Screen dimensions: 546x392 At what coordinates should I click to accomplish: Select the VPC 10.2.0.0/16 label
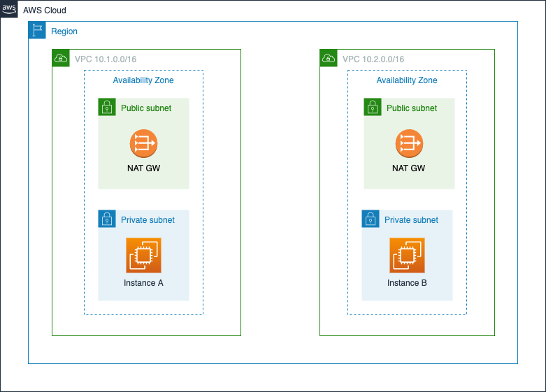click(x=373, y=59)
